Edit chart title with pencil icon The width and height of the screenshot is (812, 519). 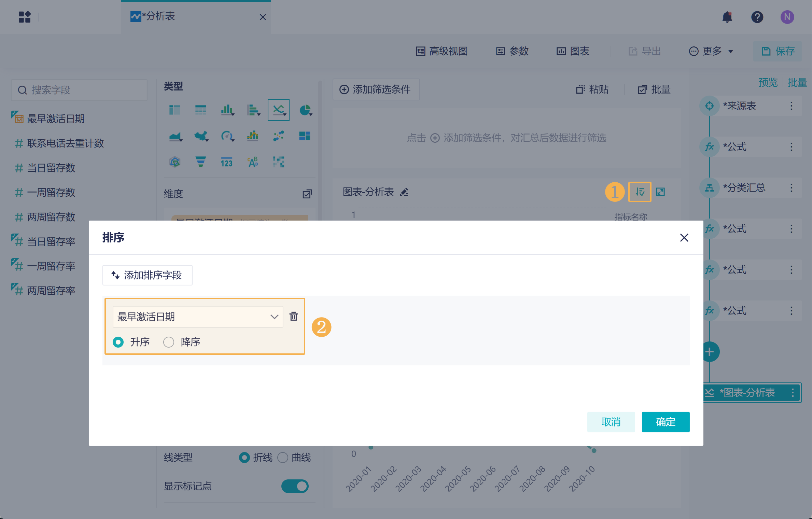click(404, 192)
